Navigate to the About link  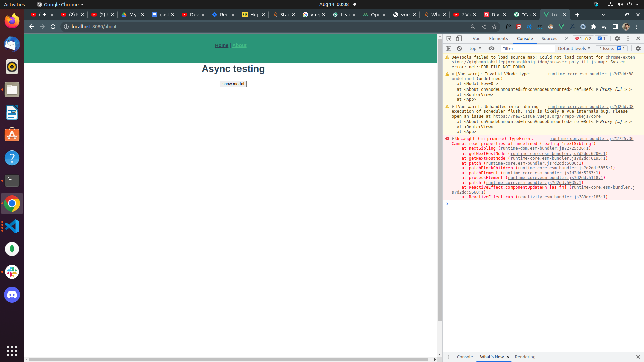(x=239, y=45)
